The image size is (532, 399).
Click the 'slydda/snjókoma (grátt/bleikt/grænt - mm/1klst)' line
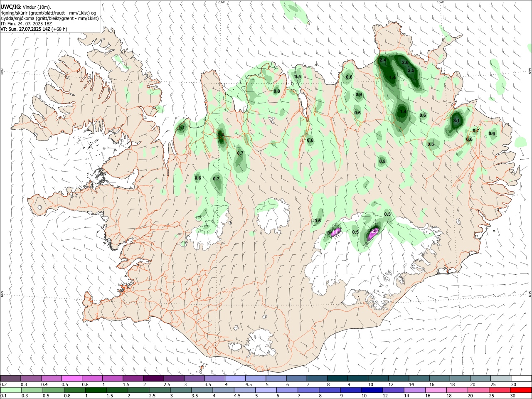click(x=49, y=18)
